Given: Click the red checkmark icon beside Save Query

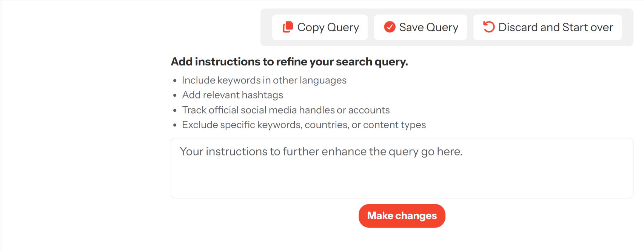Looking at the screenshot, I should click(x=390, y=27).
